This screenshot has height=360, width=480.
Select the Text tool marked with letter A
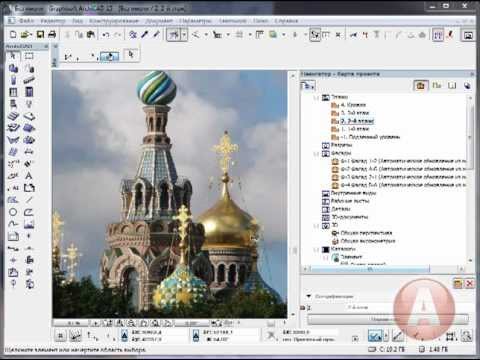click(x=29, y=176)
